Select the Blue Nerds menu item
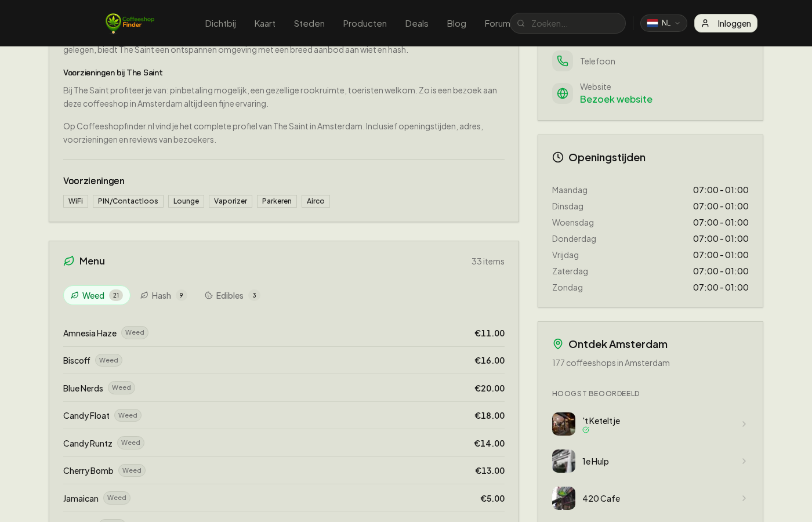This screenshot has height=522, width=812. tap(284, 388)
